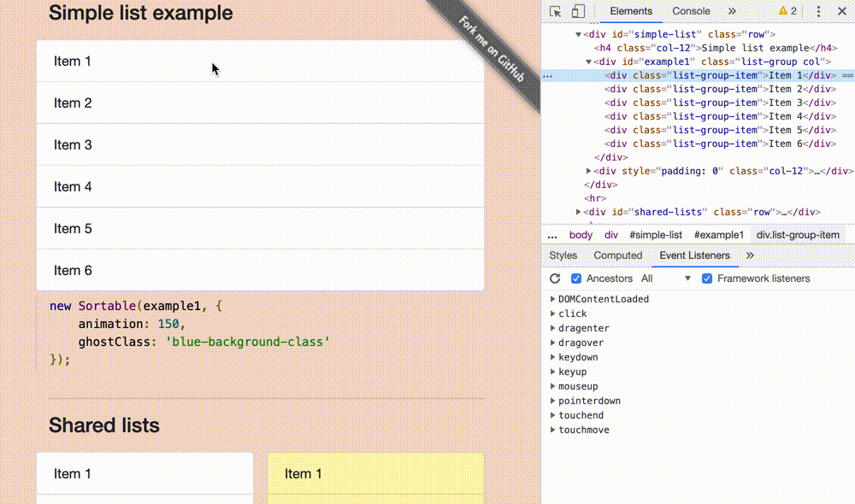
Task: Expand the keydown event listener
Action: click(x=552, y=357)
